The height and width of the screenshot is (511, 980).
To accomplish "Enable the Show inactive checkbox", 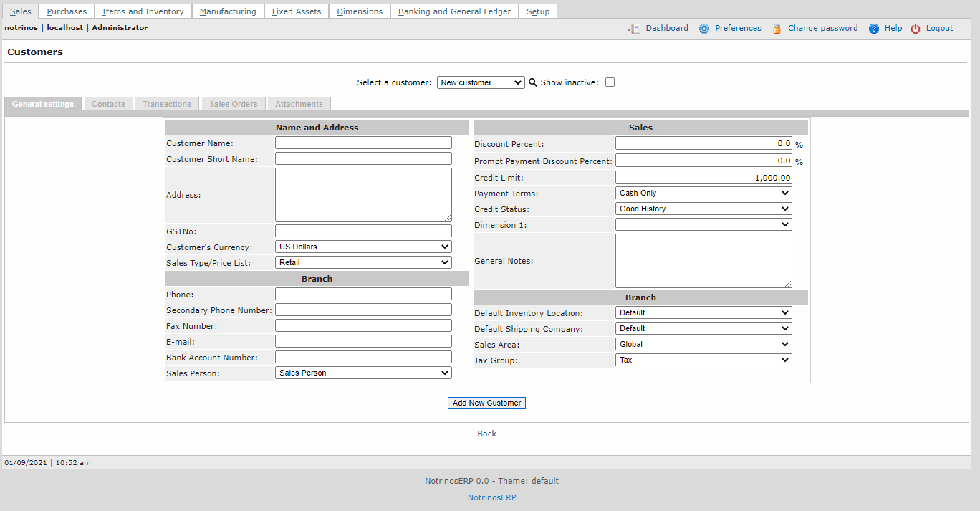I will click(610, 82).
